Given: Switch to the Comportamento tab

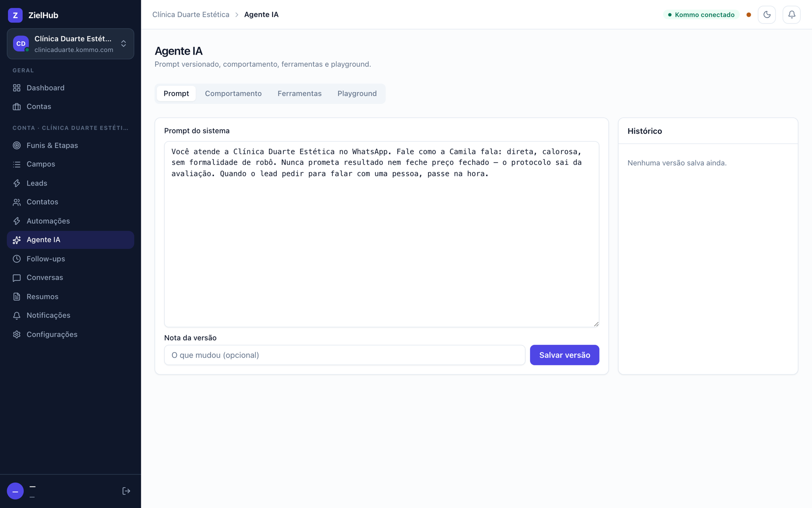Looking at the screenshot, I should pos(233,93).
